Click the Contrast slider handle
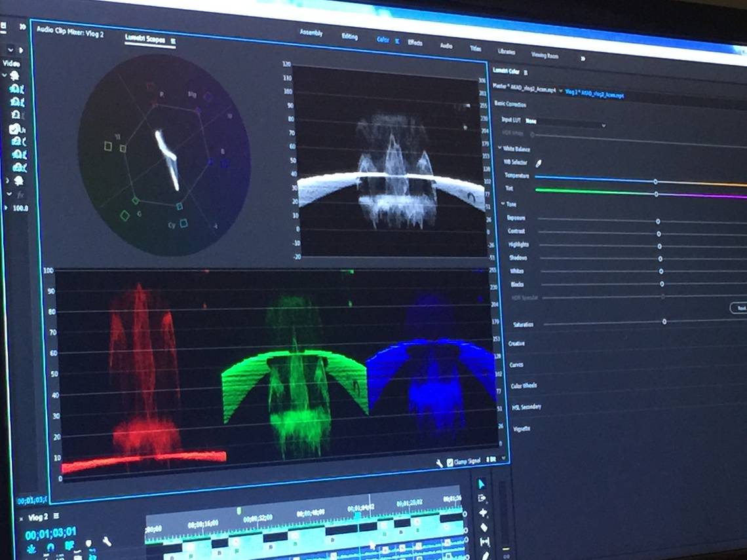The image size is (747, 560). tap(659, 234)
